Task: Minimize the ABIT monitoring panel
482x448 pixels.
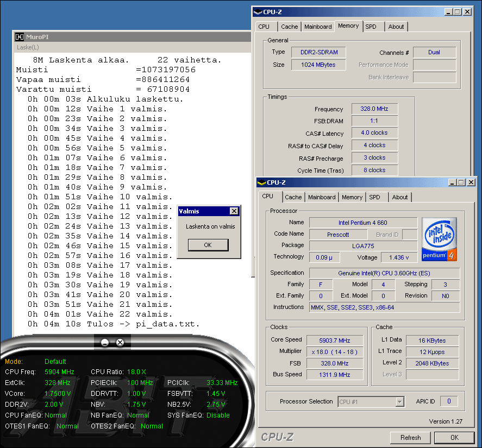Action: click(x=105, y=342)
